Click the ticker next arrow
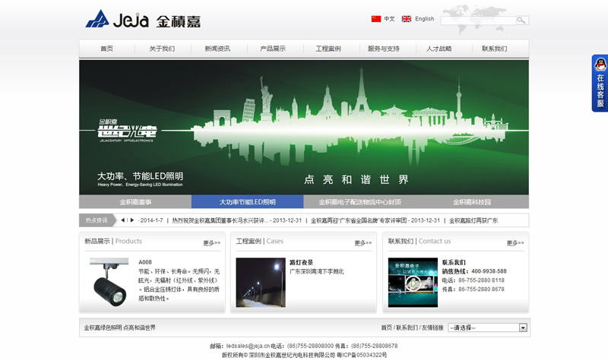Image resolution: width=608 pixels, height=364 pixels. point(131,220)
